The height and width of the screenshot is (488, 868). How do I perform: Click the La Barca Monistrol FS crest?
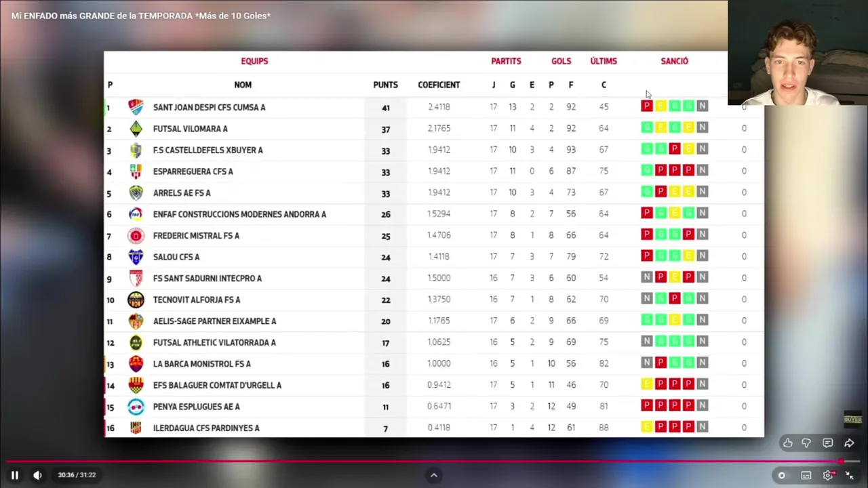point(136,364)
